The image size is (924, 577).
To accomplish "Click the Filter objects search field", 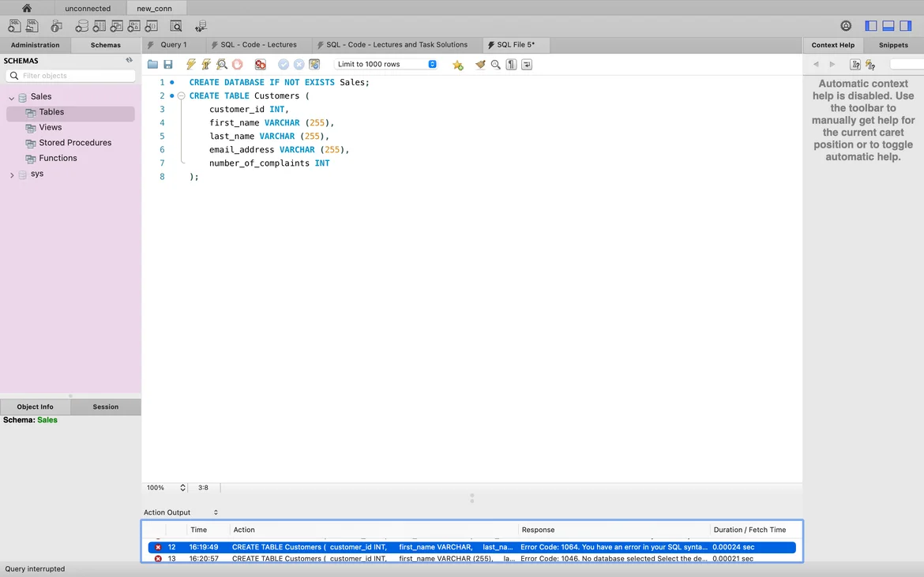I will 75,76.
